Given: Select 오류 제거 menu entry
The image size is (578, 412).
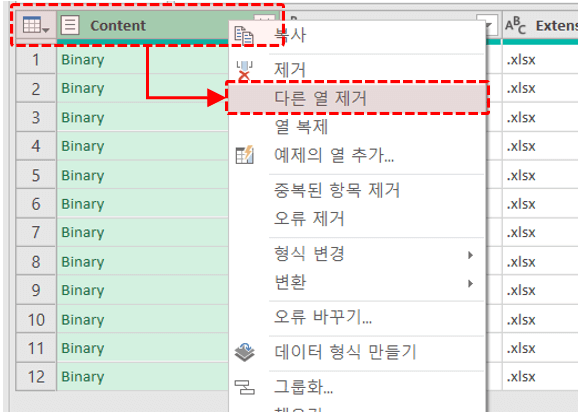Looking at the screenshot, I should (309, 219).
